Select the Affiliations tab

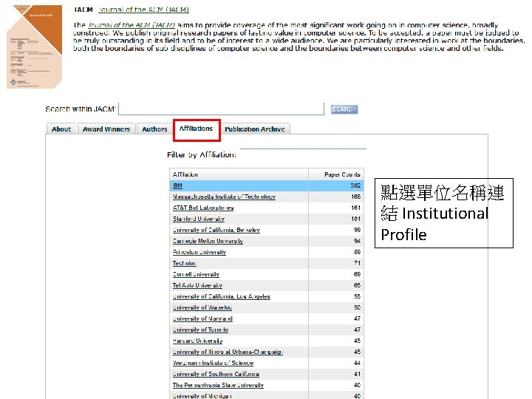pos(196,129)
